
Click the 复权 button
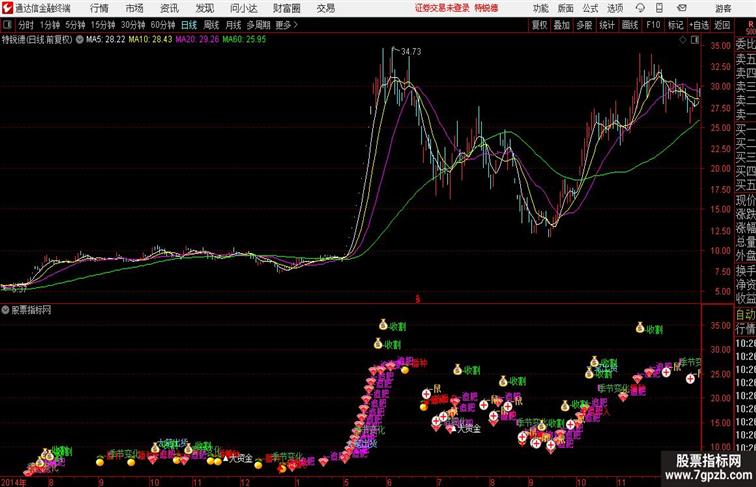(x=540, y=25)
